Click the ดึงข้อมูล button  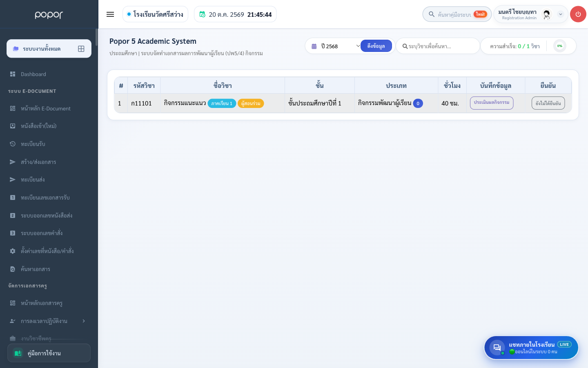pyautogui.click(x=376, y=46)
